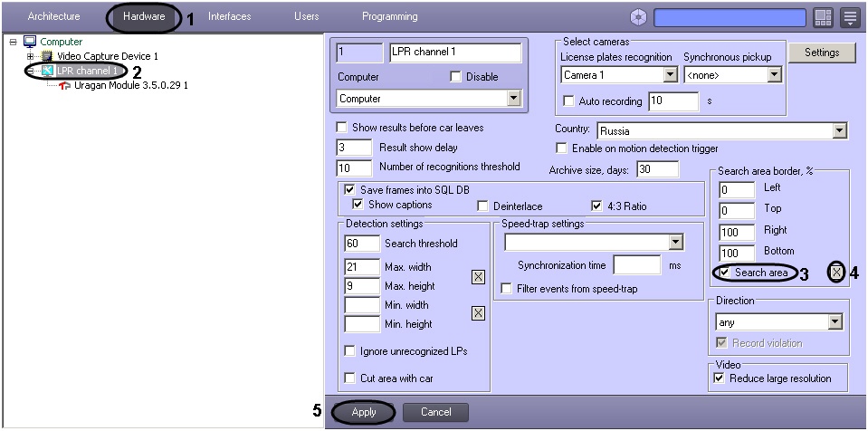This screenshot has height=431, width=868.
Task: Enable on motion detection trigger checkbox
Action: pos(562,148)
